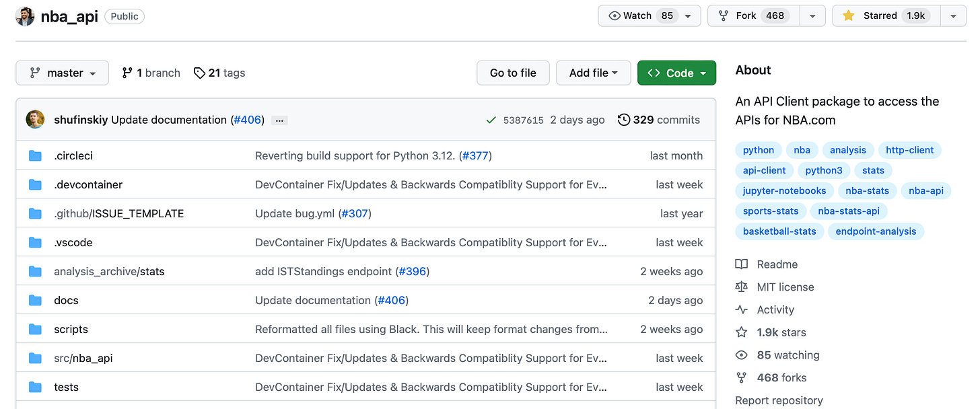Select the endpoint-analysis topic tag

876,231
